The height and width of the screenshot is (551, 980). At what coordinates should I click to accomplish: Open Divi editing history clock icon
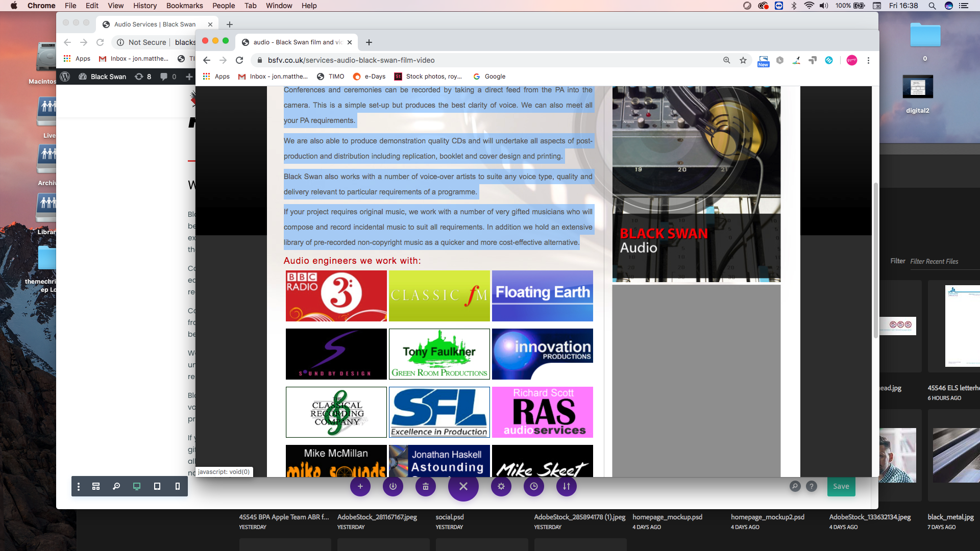(534, 486)
